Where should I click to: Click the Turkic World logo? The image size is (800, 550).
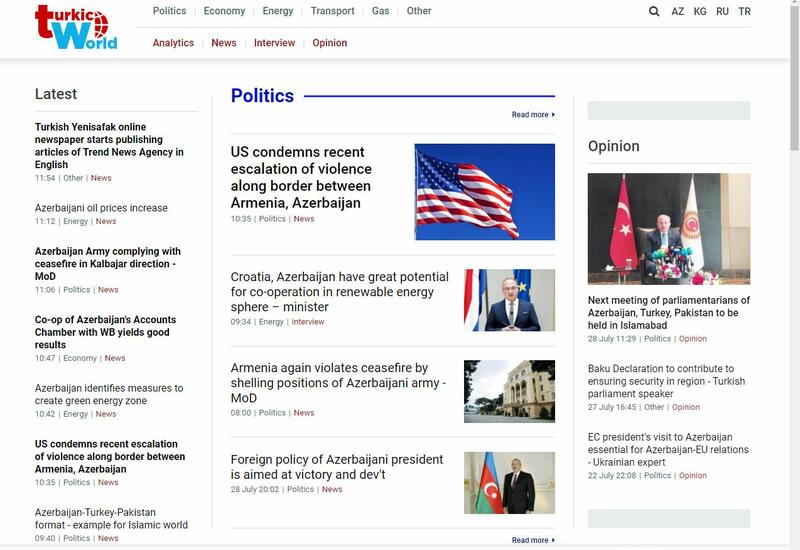pos(76,27)
